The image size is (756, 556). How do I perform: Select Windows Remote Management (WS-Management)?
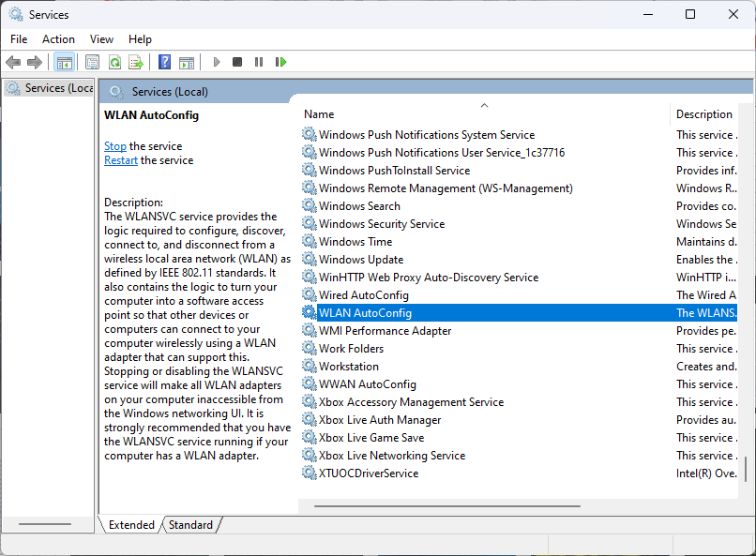pos(446,188)
